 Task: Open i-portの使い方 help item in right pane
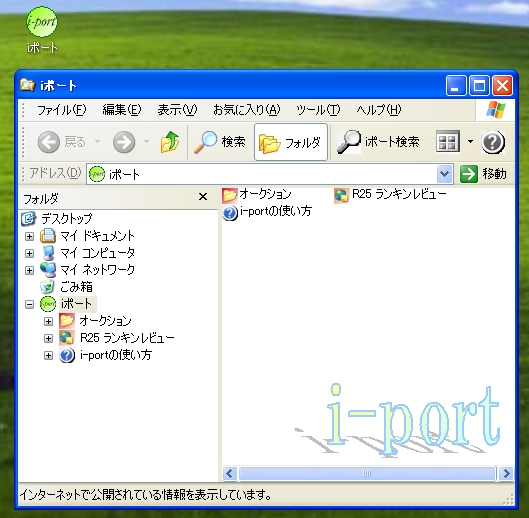pyautogui.click(x=267, y=212)
